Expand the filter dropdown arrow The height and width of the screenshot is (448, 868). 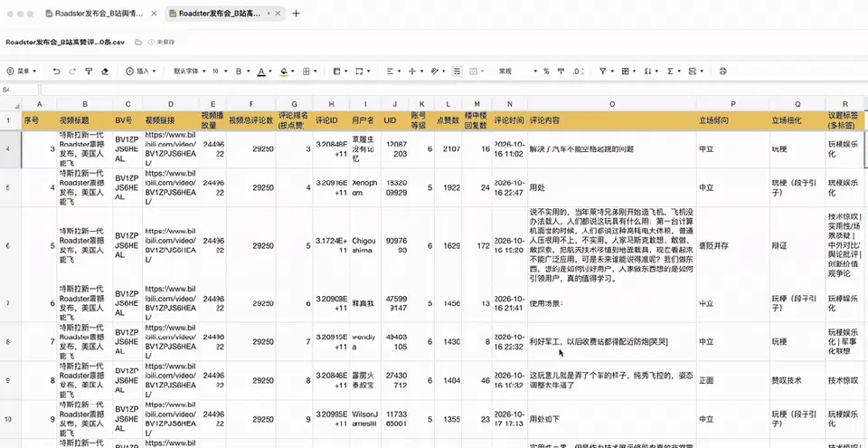click(612, 71)
